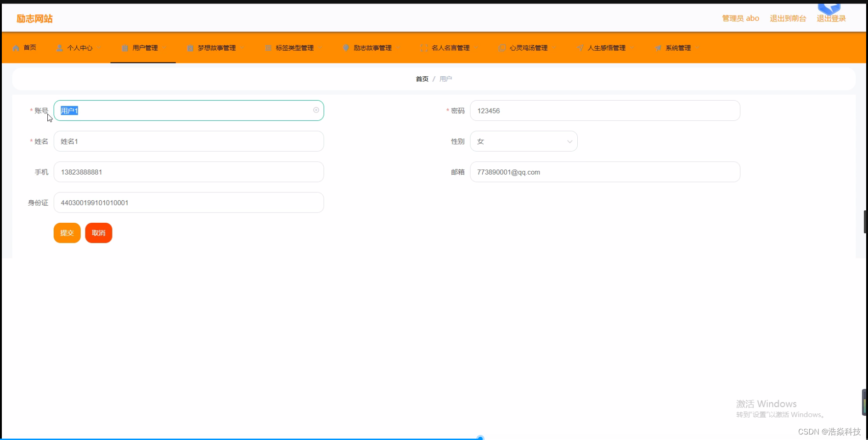This screenshot has height=440, width=868.
Task: Click 退出到前台 link
Action: [788, 18]
